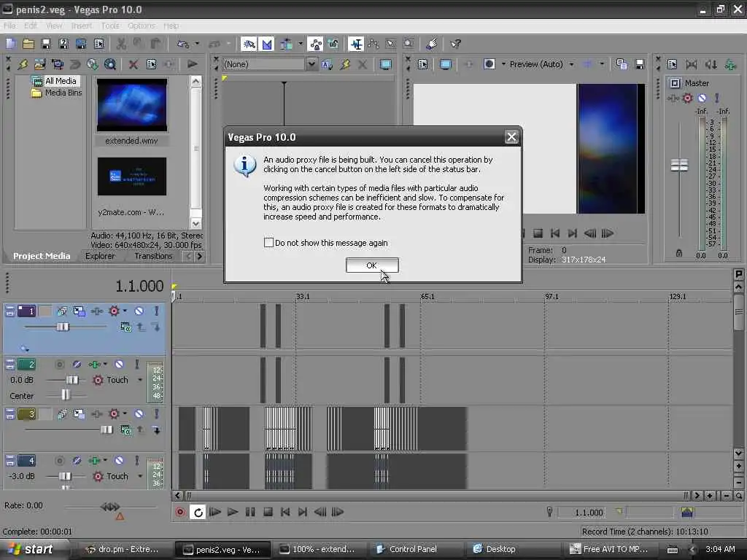Screen dimensions: 747x560
Task: Select the Envelope Edit tool
Action: (373, 44)
